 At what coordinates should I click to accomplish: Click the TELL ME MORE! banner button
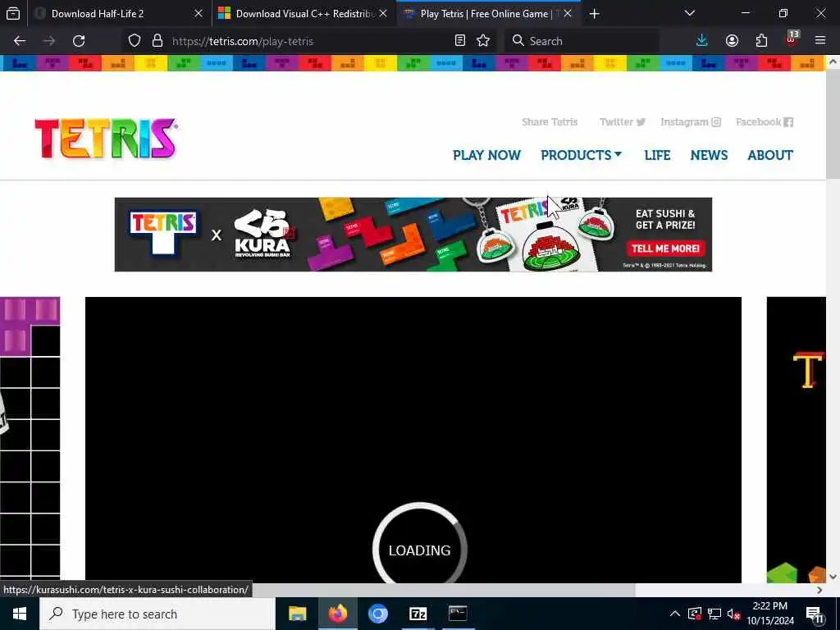coord(665,249)
